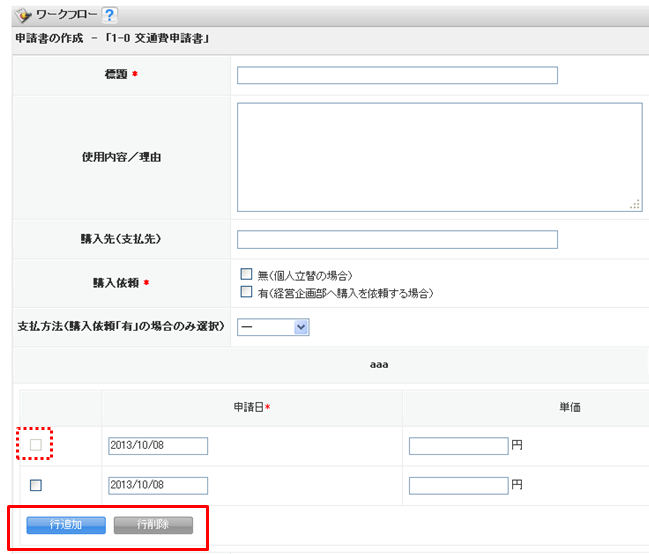Click the second row 申請日 date field
Viewport: 649px width, 554px height.
click(x=157, y=485)
